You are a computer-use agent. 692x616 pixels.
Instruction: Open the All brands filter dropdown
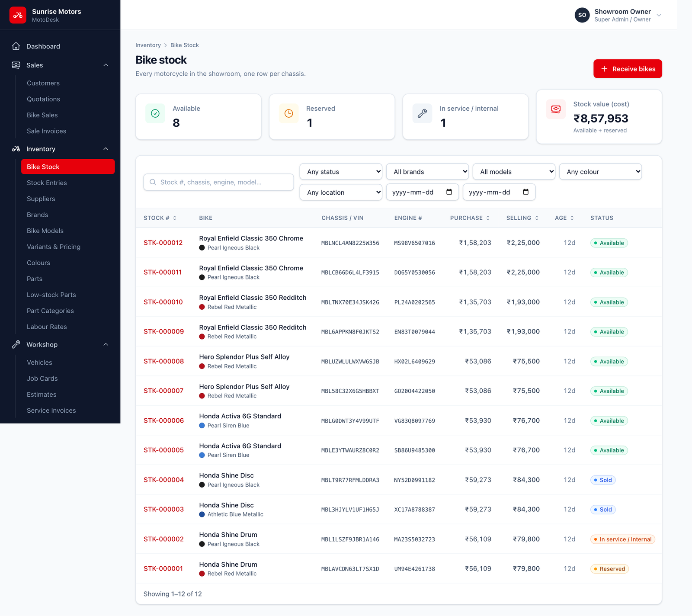click(x=427, y=172)
